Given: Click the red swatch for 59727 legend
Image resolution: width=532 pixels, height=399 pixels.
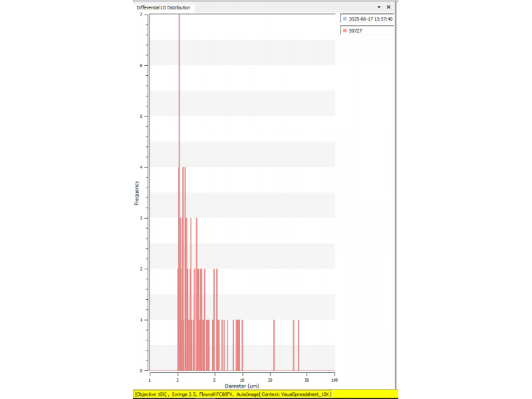Looking at the screenshot, I should tap(345, 31).
